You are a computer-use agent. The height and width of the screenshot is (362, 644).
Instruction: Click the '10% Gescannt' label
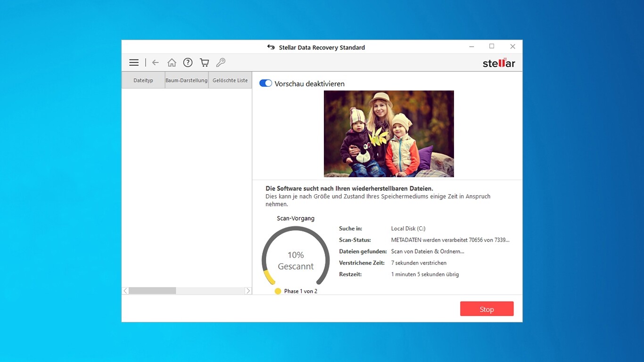coord(296,261)
